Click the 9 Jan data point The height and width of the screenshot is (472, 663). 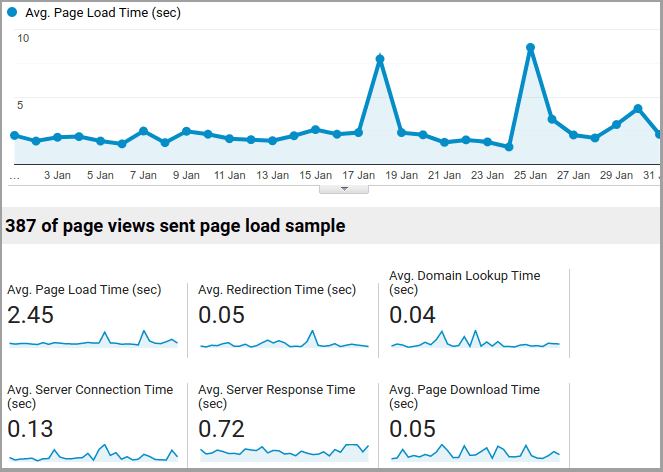pos(186,131)
